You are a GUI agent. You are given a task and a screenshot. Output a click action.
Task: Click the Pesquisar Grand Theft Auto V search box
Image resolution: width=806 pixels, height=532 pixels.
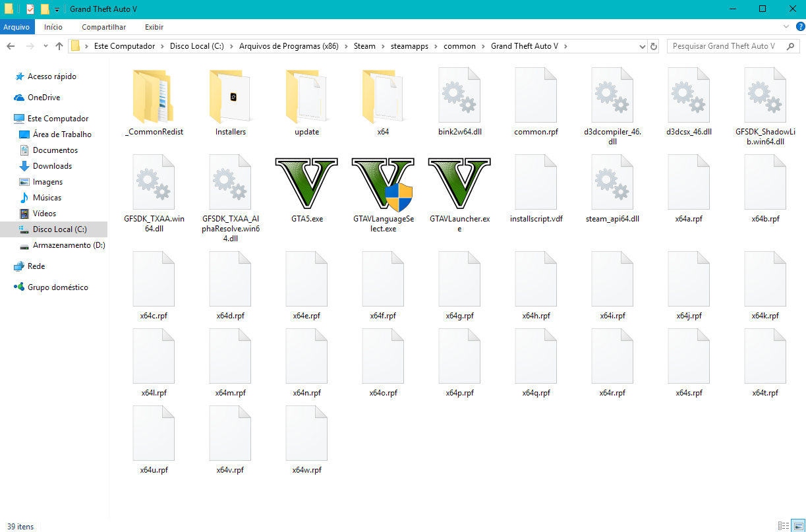point(734,46)
